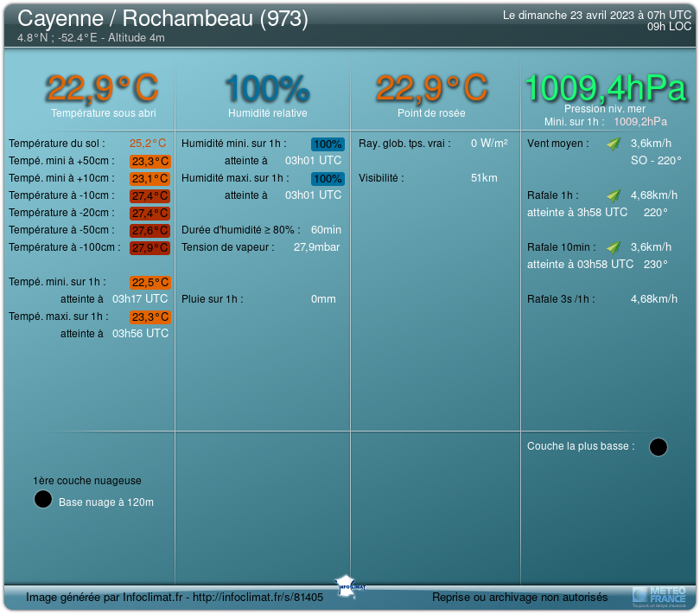
Task: Click the large orange temperature sous abri value
Action: coord(102,87)
